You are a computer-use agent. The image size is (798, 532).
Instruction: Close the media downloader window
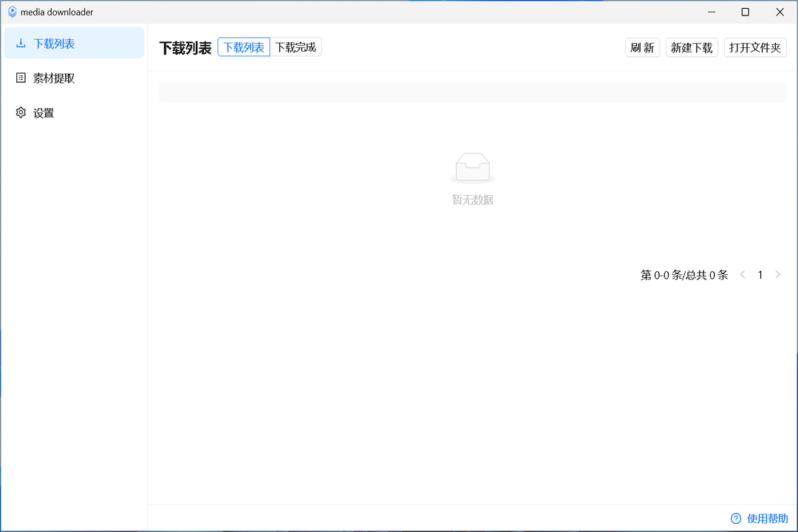[x=780, y=12]
